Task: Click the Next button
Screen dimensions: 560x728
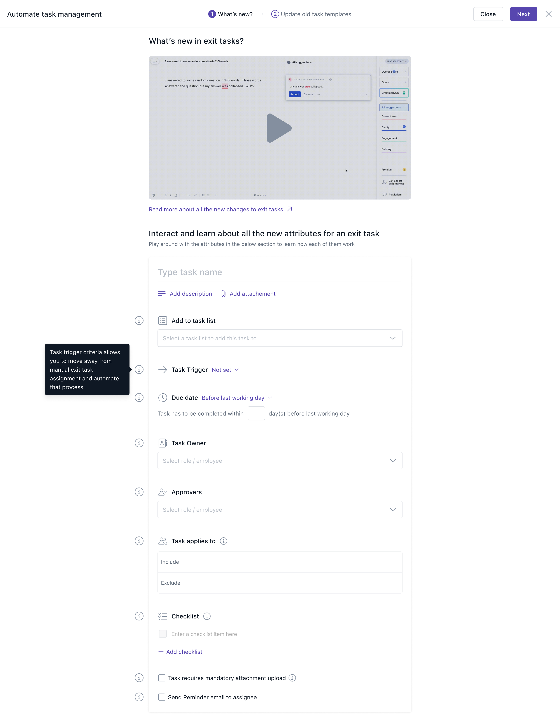Action: (x=523, y=14)
